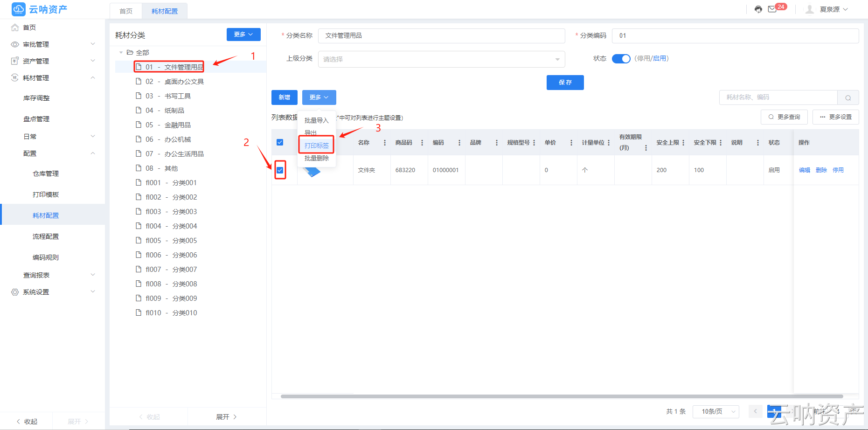Open the 10条/页 page size dropdown
868x430 pixels.
pyautogui.click(x=716, y=411)
